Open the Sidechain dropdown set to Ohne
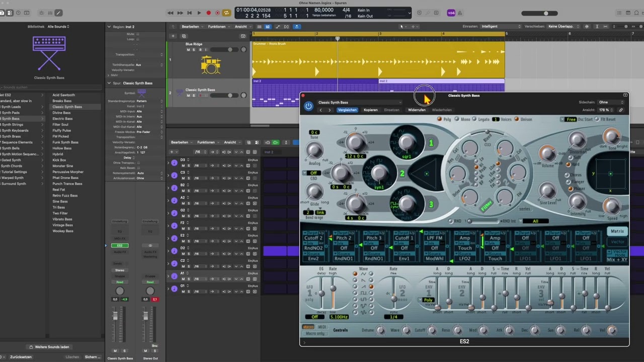 click(611, 102)
